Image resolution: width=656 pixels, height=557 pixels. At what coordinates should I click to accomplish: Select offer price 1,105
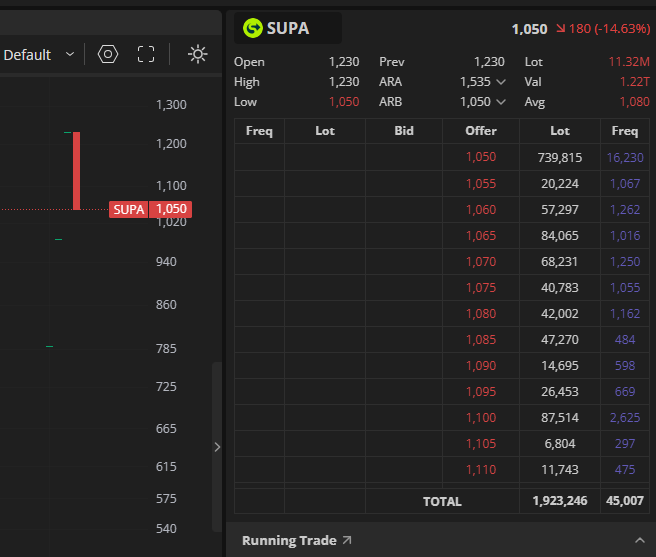[481, 443]
